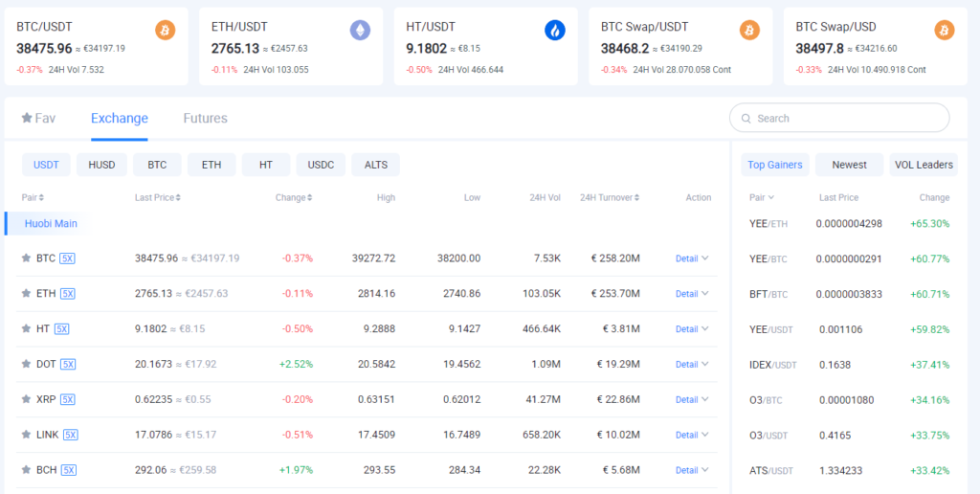Expand Detail for the HT row

pos(692,329)
